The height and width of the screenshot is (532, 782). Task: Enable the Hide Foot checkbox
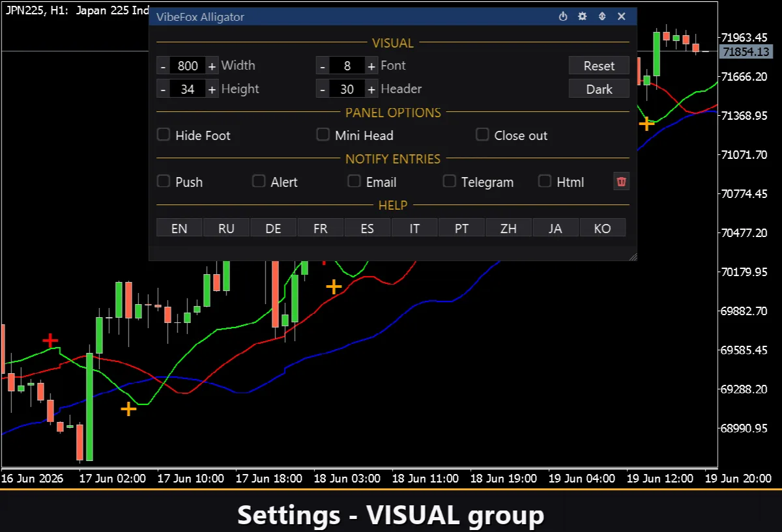164,135
